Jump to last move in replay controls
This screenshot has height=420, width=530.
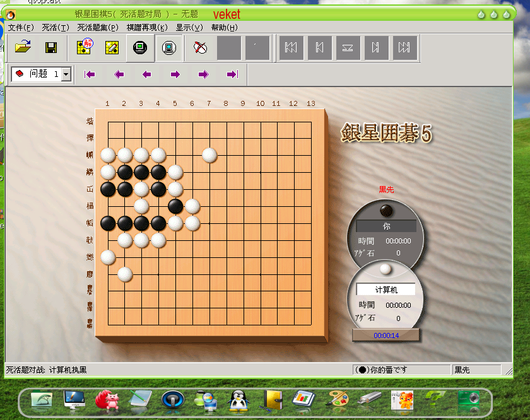(x=404, y=48)
